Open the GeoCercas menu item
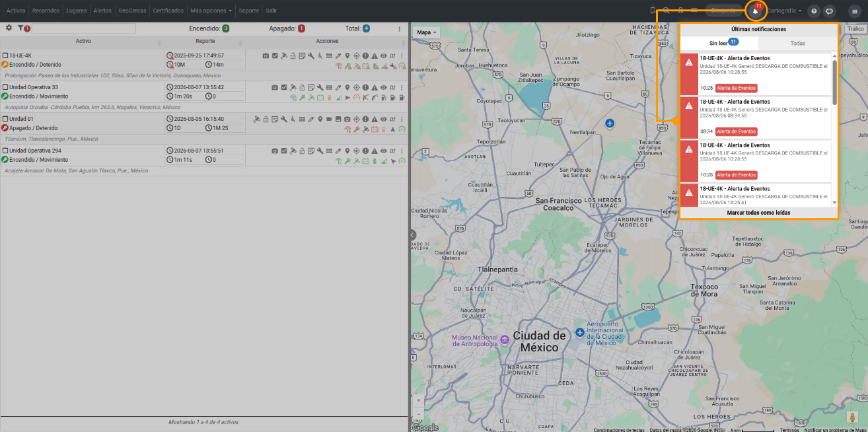Screen dimensions: 868x432 click(133, 11)
